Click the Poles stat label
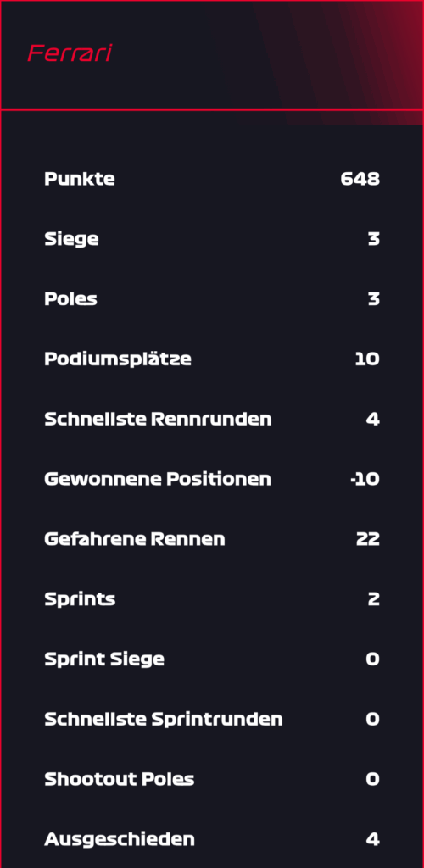The image size is (424, 868). [71, 299]
